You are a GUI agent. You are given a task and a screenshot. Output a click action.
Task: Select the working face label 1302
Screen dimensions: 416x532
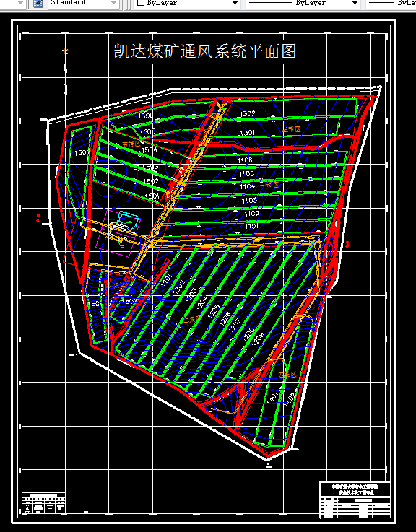click(248, 113)
